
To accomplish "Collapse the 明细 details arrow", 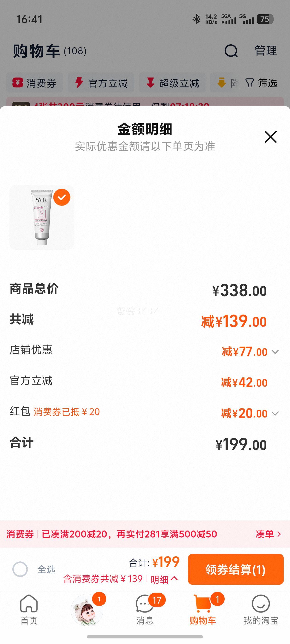I will [174, 578].
